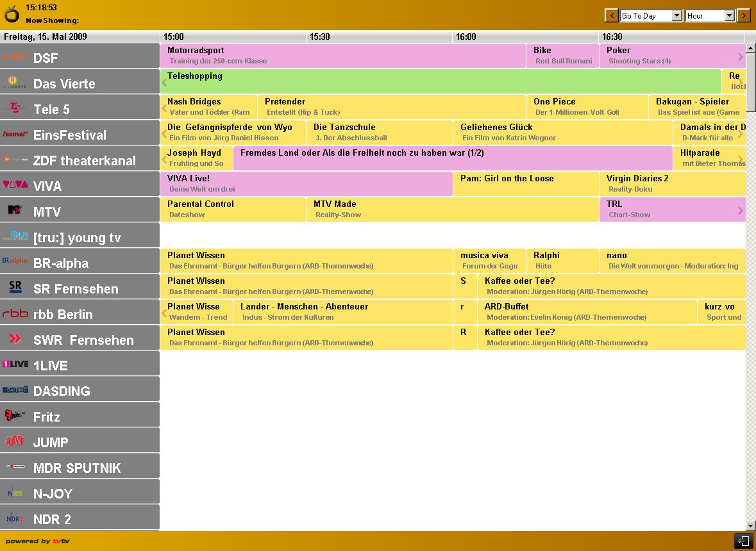Click the N-JOY radio logo
The height and width of the screenshot is (551, 756).
coord(15,493)
